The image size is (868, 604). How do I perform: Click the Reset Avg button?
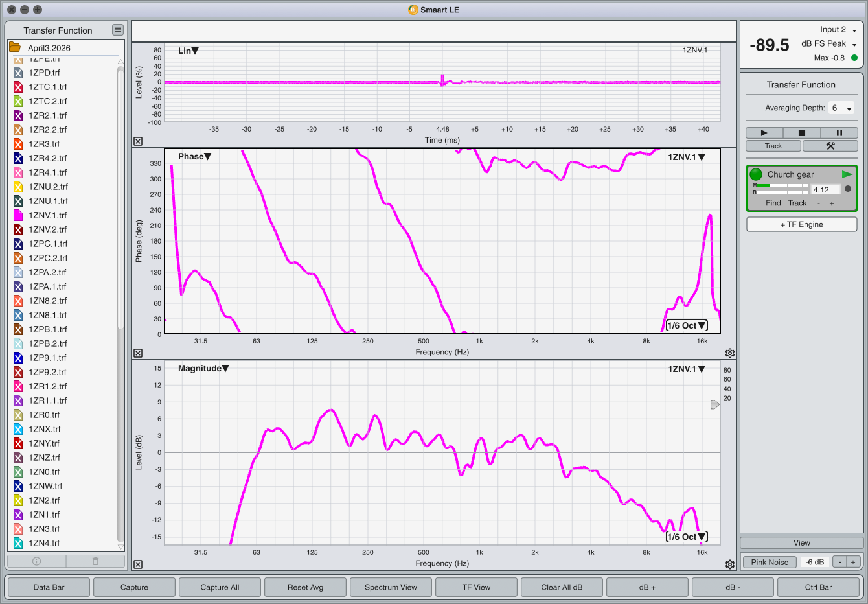click(x=306, y=587)
